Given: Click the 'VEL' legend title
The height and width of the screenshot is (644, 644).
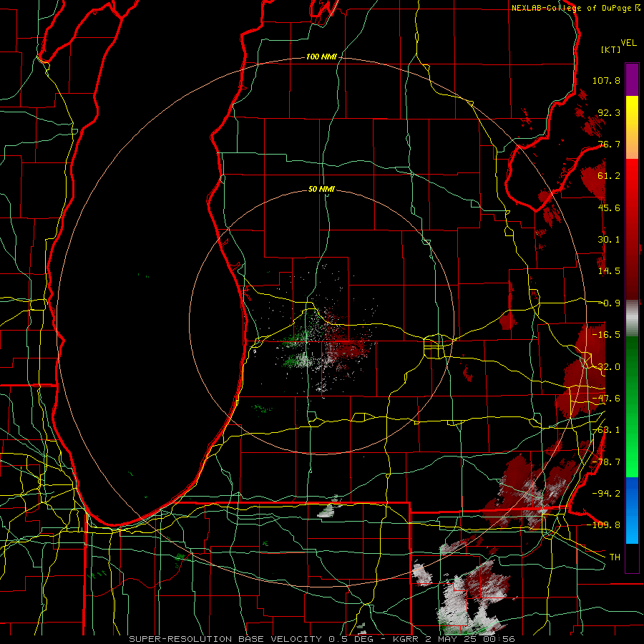Looking at the screenshot, I should 628,43.
